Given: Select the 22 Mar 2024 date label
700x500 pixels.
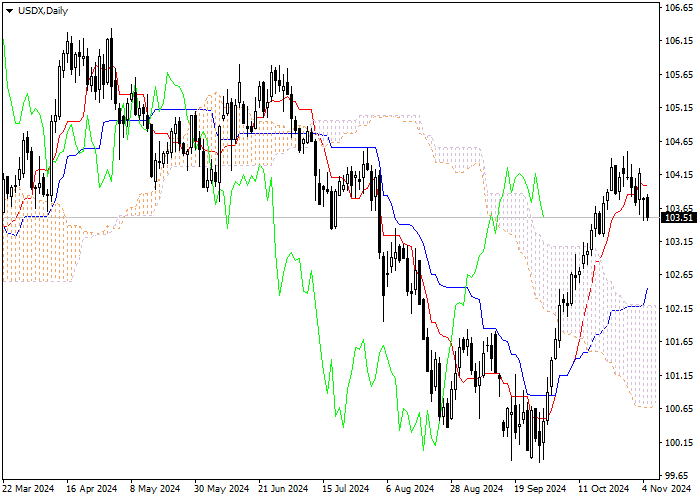Looking at the screenshot, I should (28, 489).
